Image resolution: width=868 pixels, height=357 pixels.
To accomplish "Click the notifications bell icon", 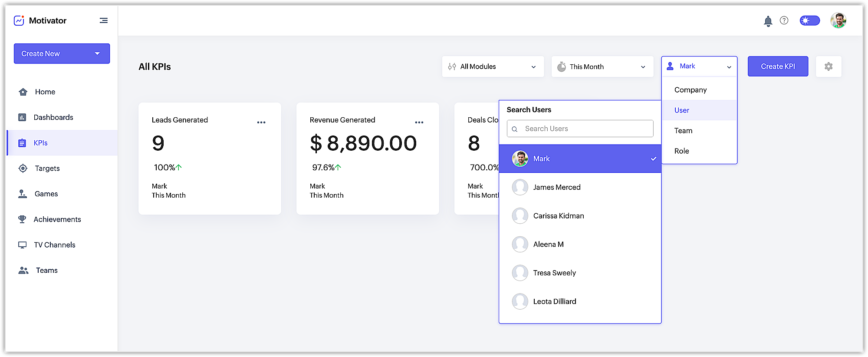I will pyautogui.click(x=768, y=21).
